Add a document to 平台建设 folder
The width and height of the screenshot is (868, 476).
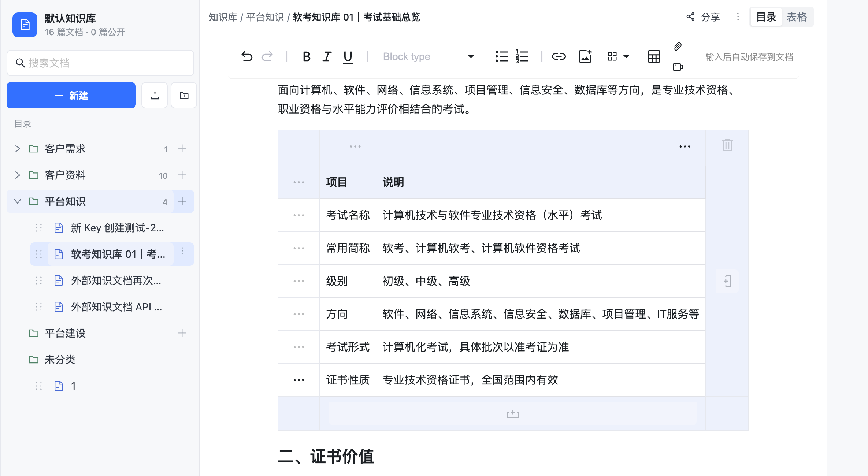[182, 333]
